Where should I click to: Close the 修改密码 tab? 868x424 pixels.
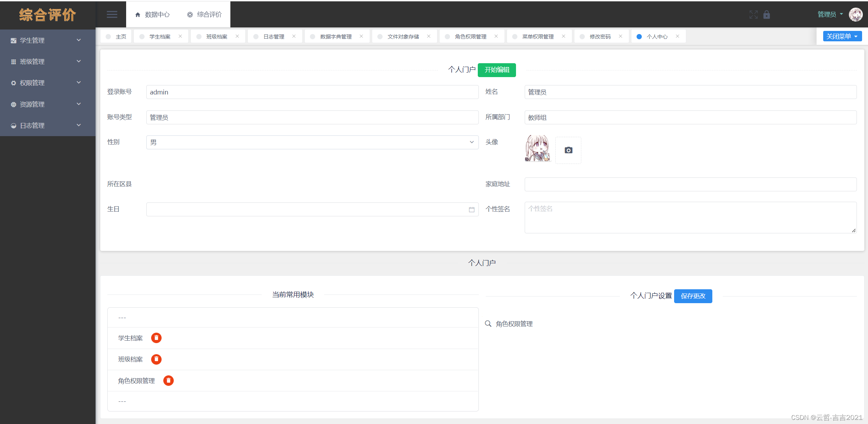pos(621,36)
